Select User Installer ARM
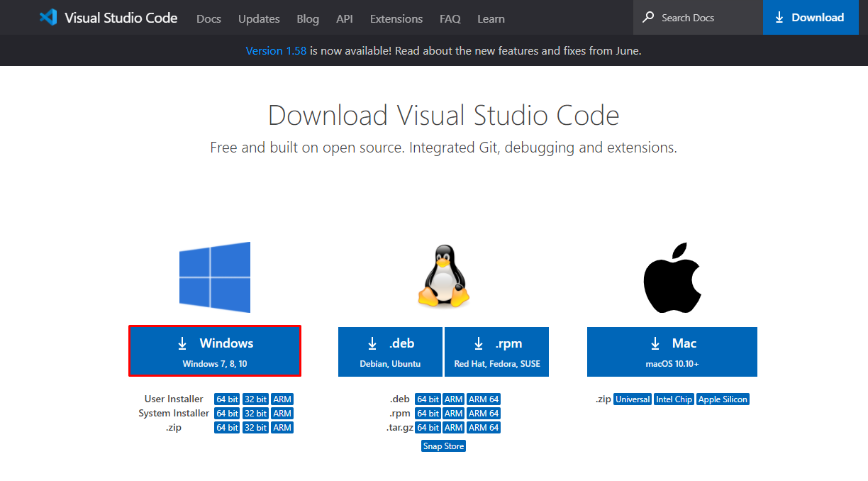The height and width of the screenshot is (481, 868). click(x=282, y=399)
